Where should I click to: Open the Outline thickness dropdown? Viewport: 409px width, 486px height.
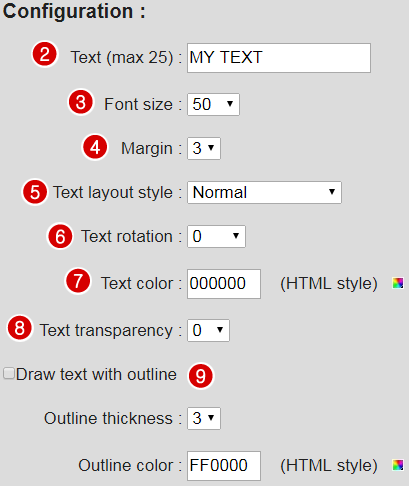click(x=204, y=418)
